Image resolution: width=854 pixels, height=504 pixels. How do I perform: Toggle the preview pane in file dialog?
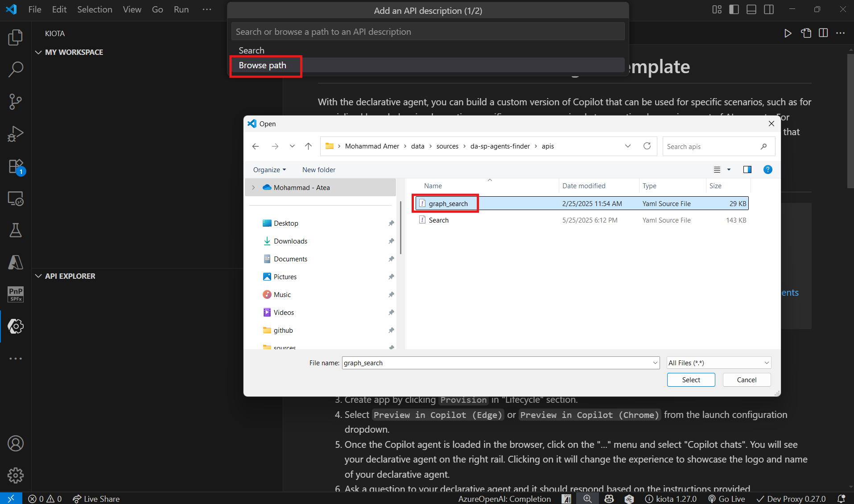pos(747,169)
